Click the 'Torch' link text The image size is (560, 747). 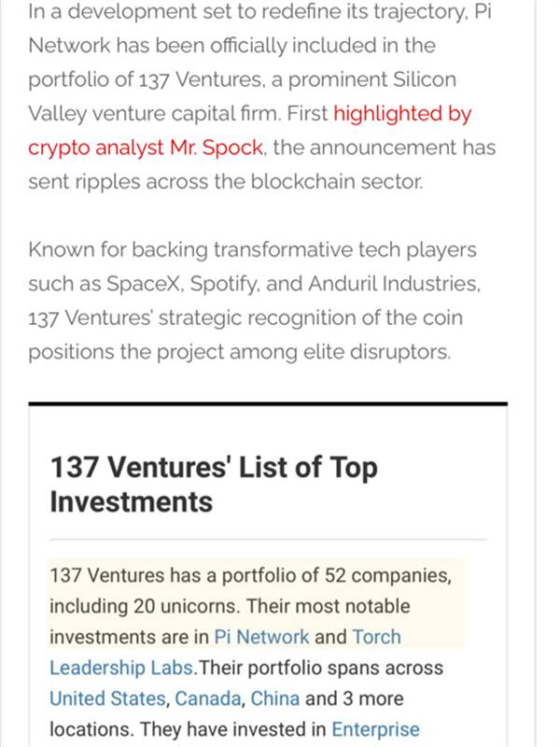(x=377, y=637)
